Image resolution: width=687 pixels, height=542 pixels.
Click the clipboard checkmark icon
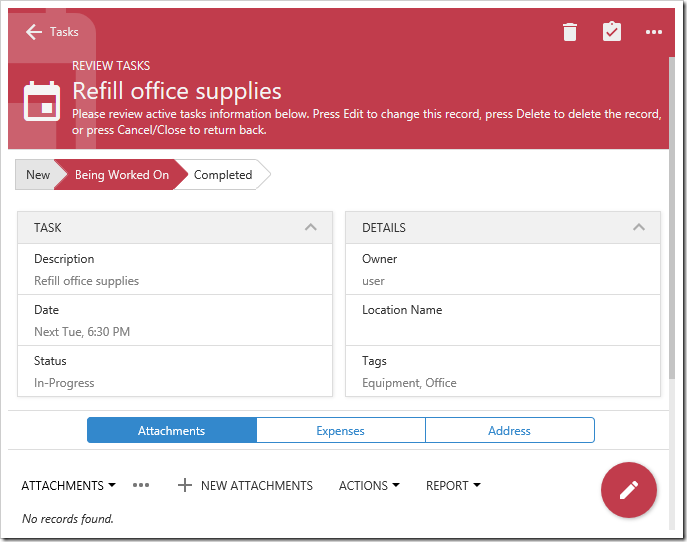pos(612,32)
